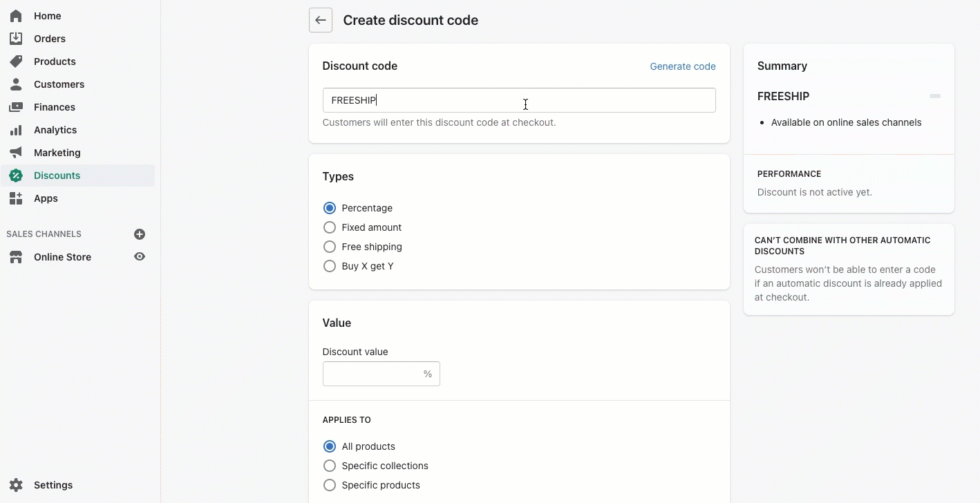Go to the Finances section
The width and height of the screenshot is (980, 503).
[55, 106]
